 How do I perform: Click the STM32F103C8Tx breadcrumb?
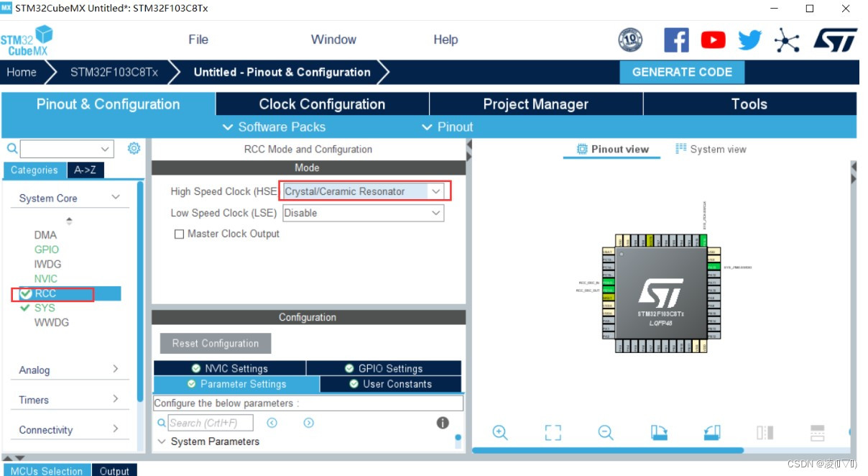click(114, 72)
